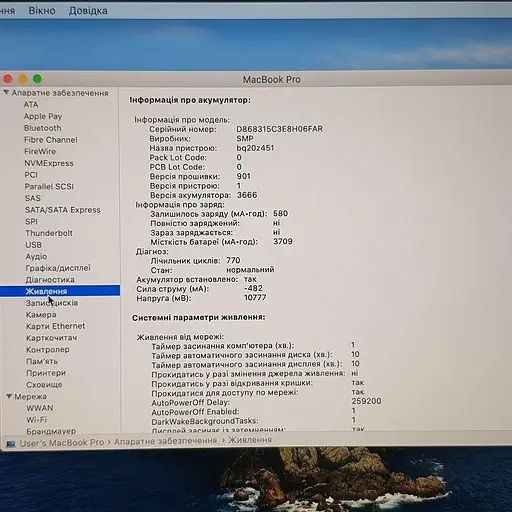Click the Інформація про акумулятор heading
512x512 pixels.
pyautogui.click(x=190, y=100)
